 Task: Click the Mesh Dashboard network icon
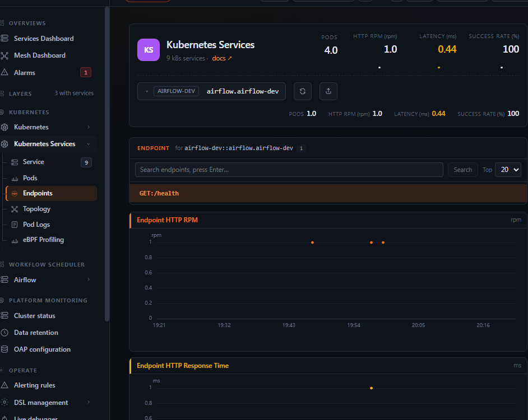tap(4, 55)
